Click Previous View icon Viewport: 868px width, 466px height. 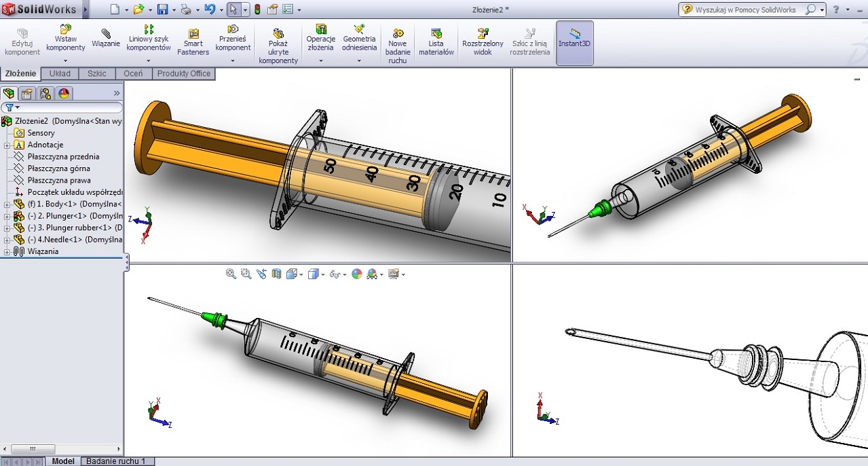[261, 274]
